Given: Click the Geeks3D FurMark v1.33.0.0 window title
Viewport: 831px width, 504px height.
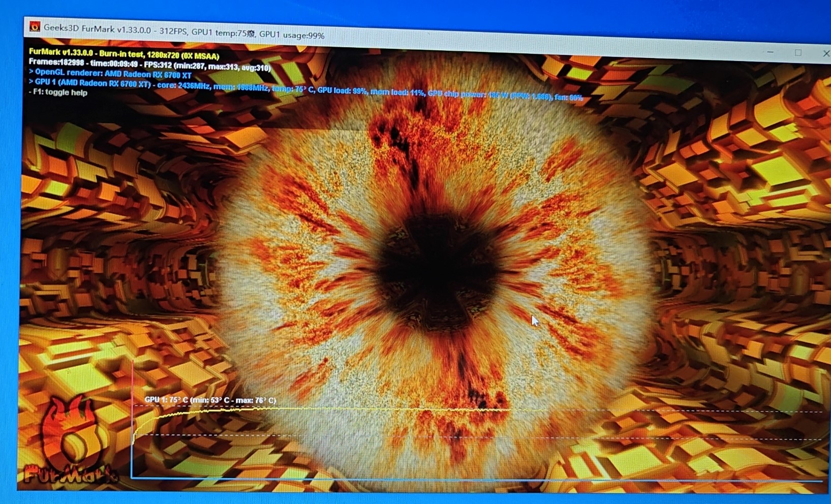Looking at the screenshot, I should click(184, 32).
